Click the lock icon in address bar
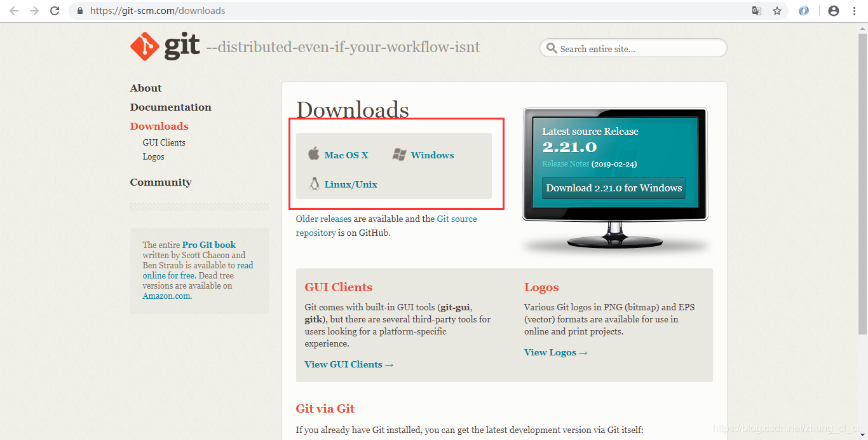Viewport: 868px width, 440px height. pos(79,11)
